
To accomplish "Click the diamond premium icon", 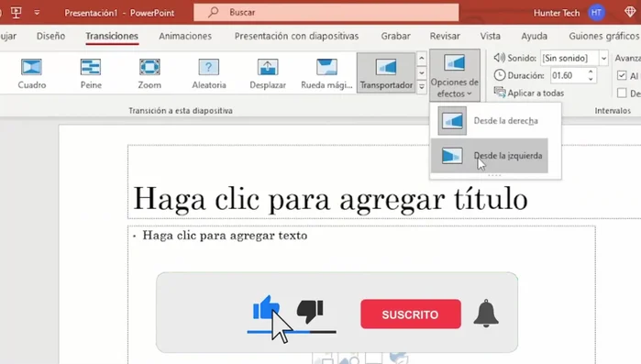I will [630, 12].
